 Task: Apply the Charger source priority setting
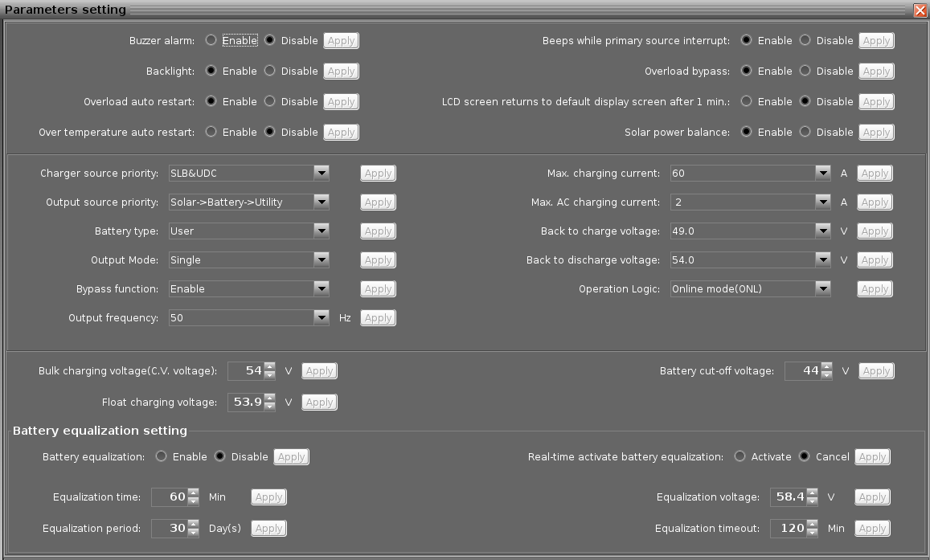point(378,173)
